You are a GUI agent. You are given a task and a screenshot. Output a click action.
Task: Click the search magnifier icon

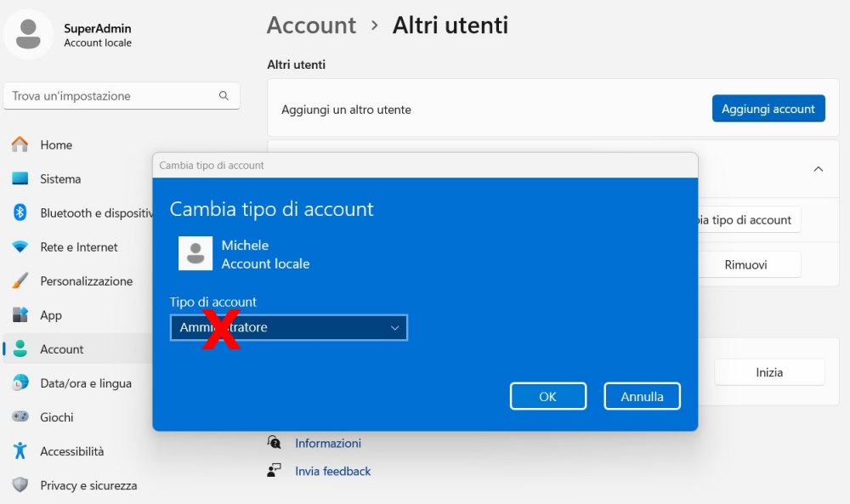pos(224,95)
